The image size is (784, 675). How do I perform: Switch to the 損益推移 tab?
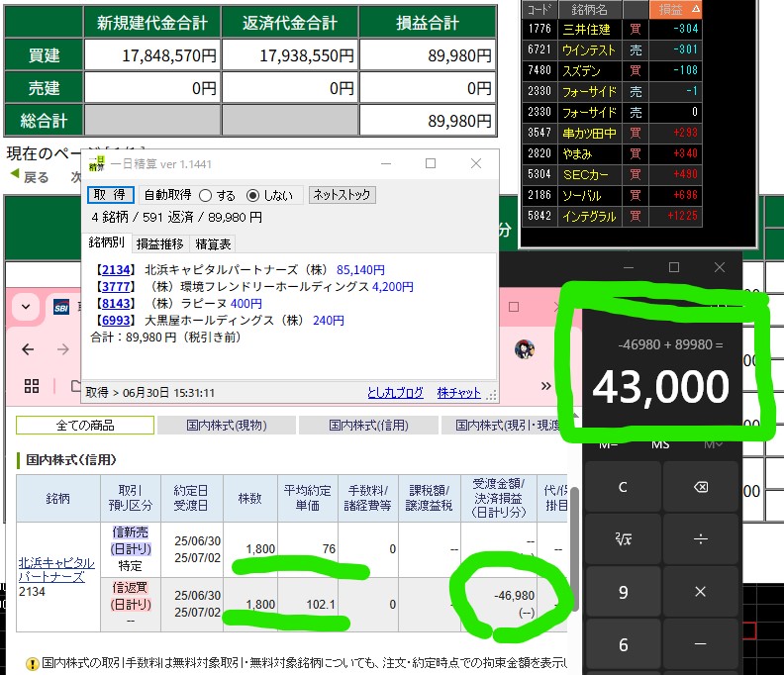[160, 244]
